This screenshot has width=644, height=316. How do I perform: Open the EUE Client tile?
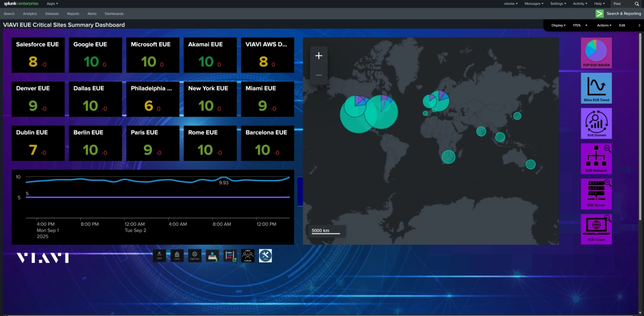click(596, 229)
